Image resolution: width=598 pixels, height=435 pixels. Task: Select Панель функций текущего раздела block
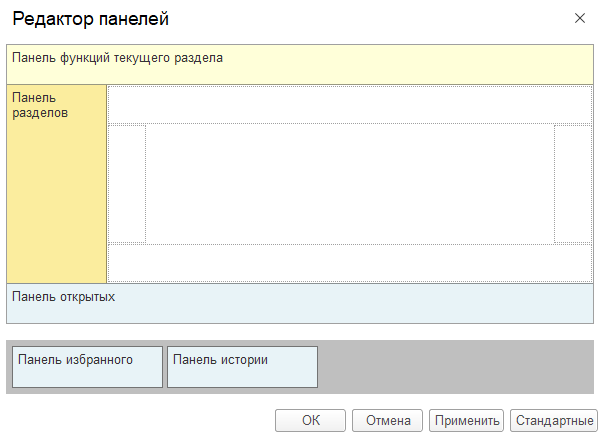(300, 64)
